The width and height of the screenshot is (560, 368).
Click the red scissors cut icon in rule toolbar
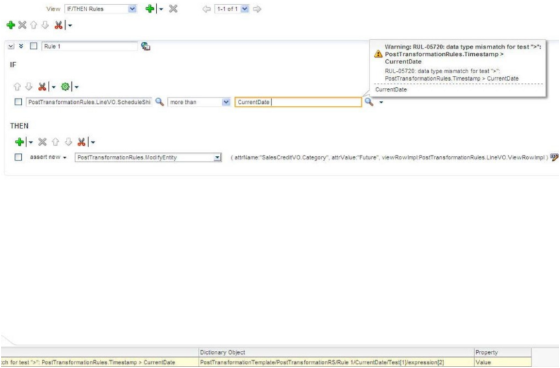pyautogui.click(x=58, y=25)
